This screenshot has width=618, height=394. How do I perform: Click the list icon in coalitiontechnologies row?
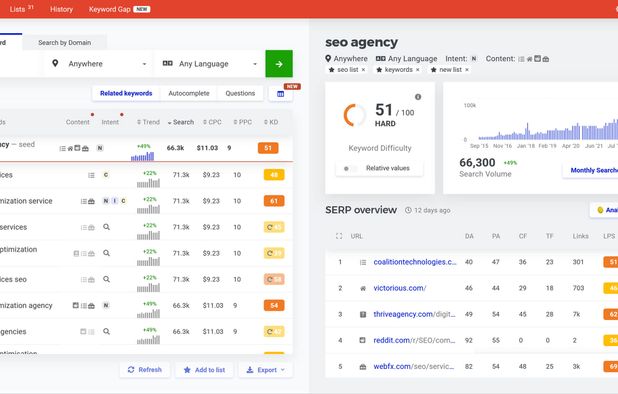click(x=363, y=262)
